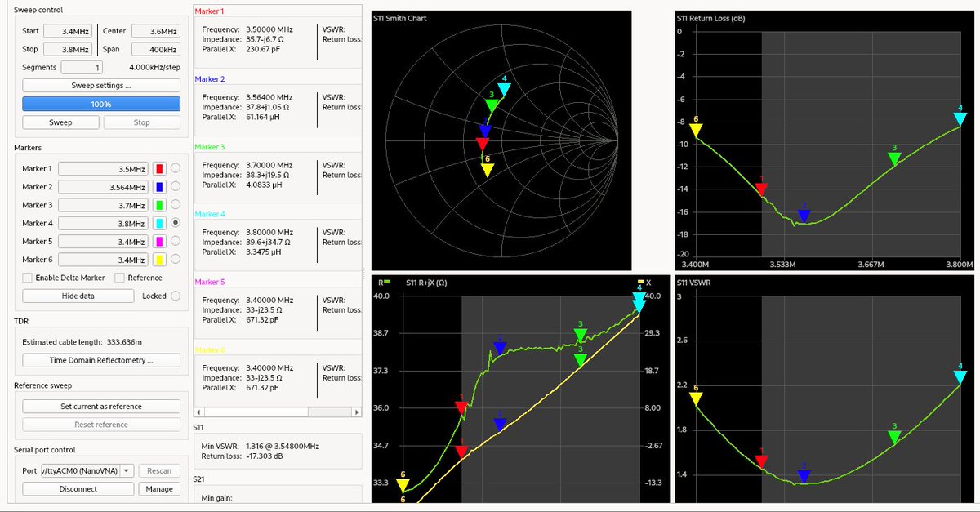Screen dimensions: 980x512
Task: Click the S11 Smith Chart title
Action: tap(400, 18)
